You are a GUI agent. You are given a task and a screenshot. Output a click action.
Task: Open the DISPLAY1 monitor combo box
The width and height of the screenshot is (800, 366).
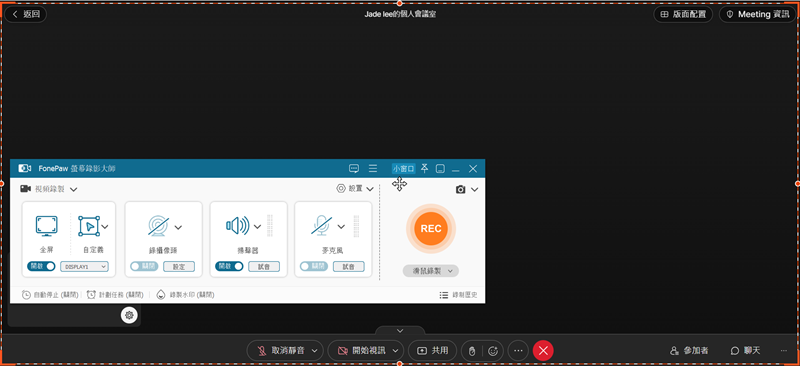(85, 266)
